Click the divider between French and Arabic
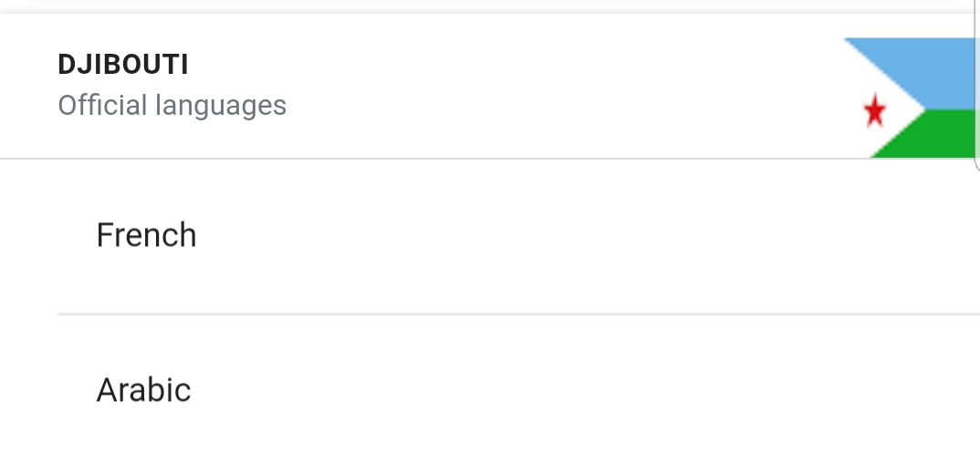This screenshot has height=464, width=980. tap(519, 314)
